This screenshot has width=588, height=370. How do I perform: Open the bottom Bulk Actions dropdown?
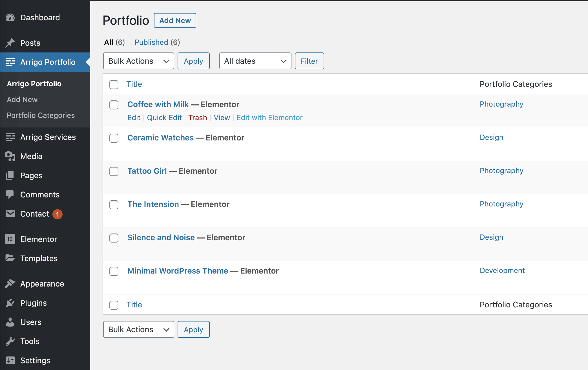[x=138, y=329]
